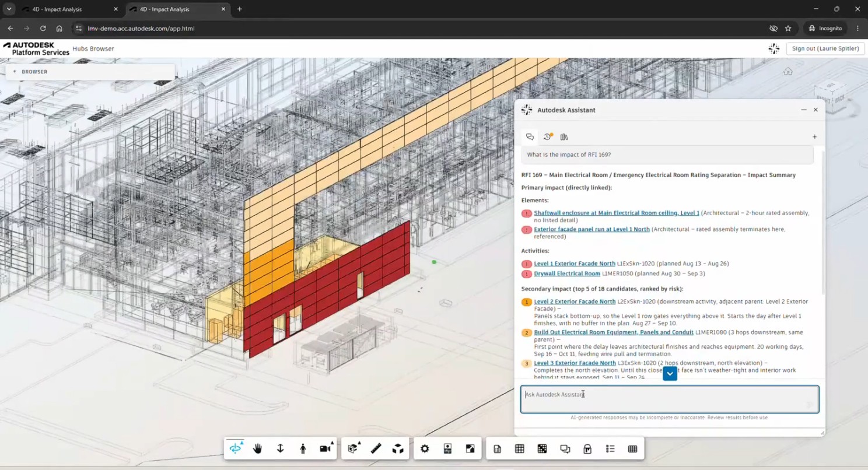The image size is (868, 470).
Task: Activate the Pan hand tool
Action: (x=258, y=448)
